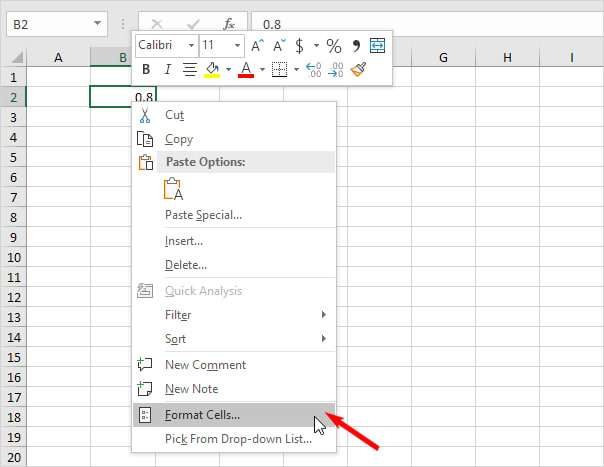Screen dimensions: 604x467
Task: Click the Center align icon
Action: pos(190,70)
